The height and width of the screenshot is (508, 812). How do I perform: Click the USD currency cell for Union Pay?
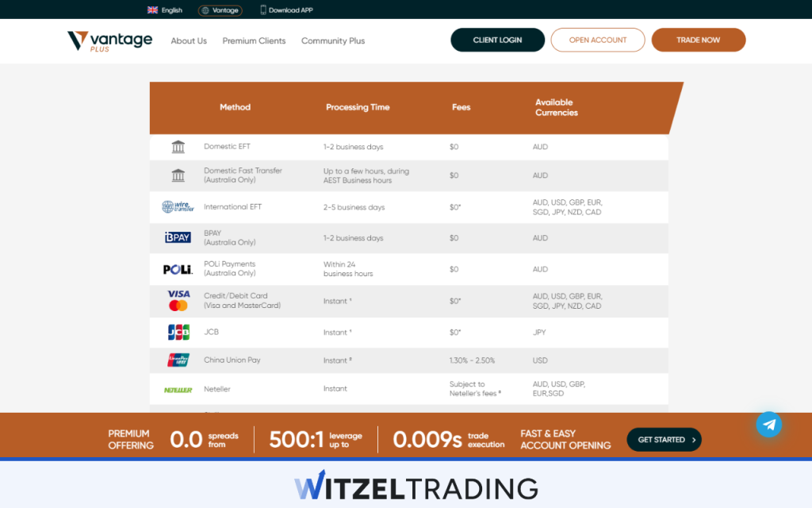point(540,360)
